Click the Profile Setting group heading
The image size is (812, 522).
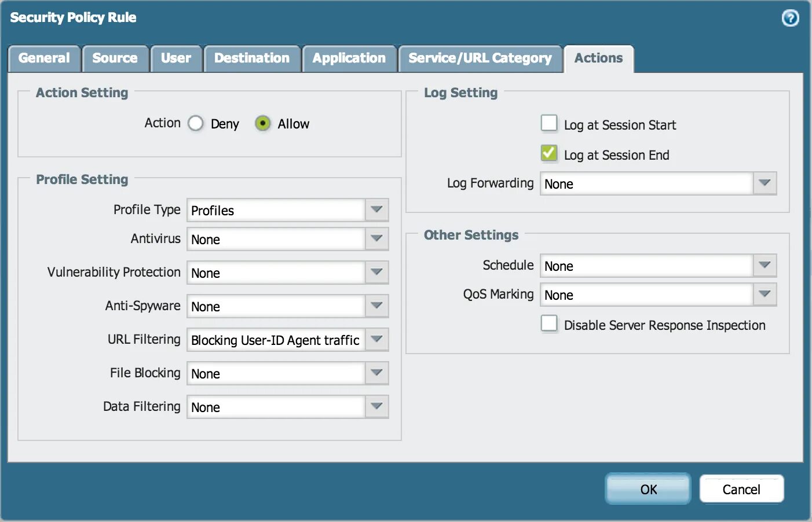(82, 179)
